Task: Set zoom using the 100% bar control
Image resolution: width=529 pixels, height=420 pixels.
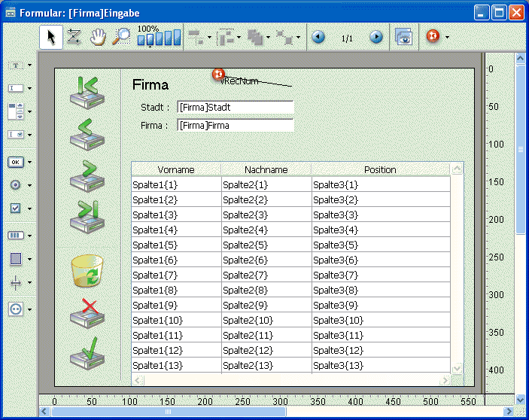Action: point(159,37)
